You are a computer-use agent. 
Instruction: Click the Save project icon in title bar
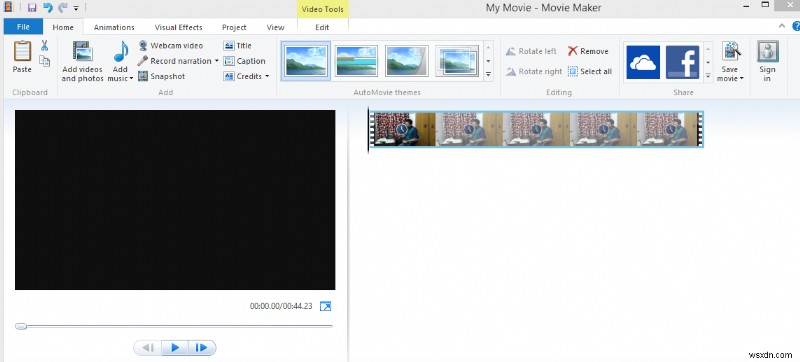coord(32,8)
